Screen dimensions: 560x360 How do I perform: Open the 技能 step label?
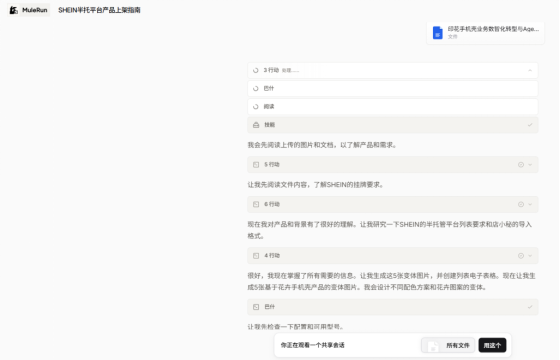pos(270,125)
